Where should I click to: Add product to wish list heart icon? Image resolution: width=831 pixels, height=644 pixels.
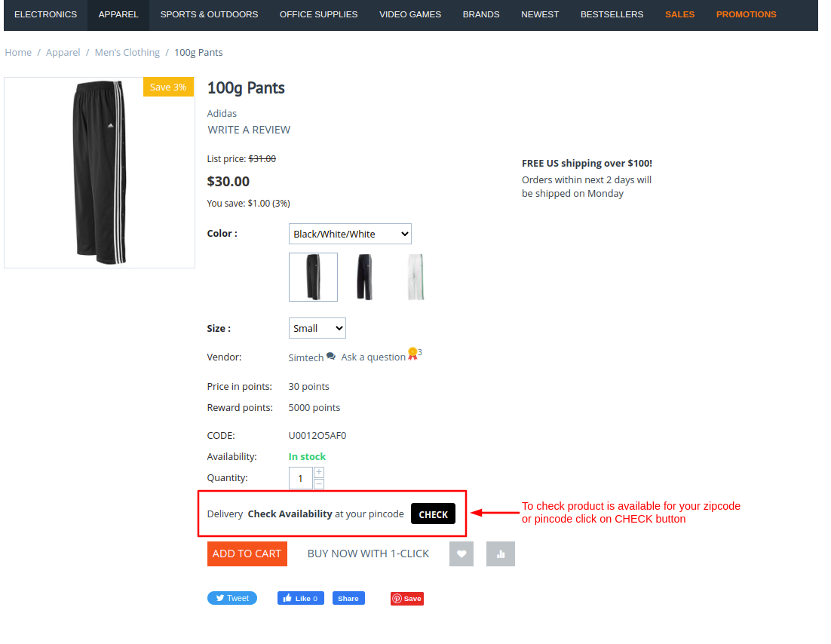point(461,554)
